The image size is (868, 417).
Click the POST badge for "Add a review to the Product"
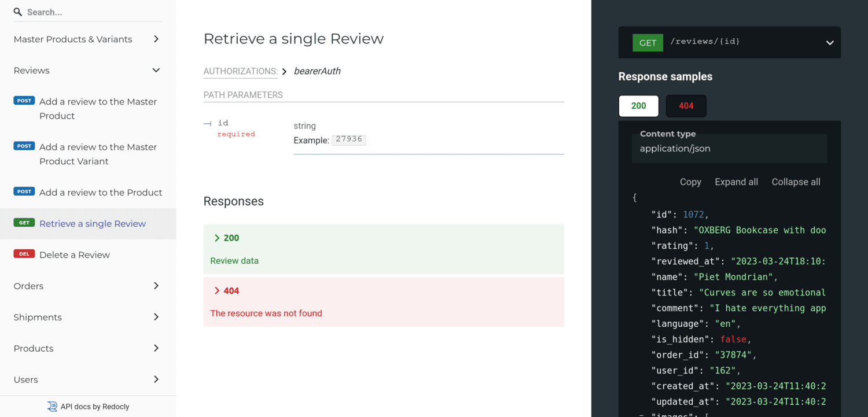pyautogui.click(x=24, y=191)
